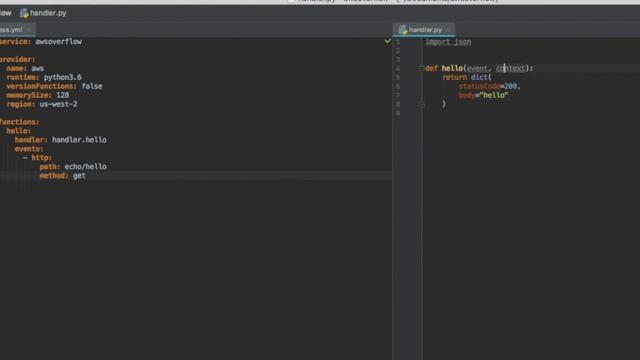Close the handler.py editor tab
Screen dimensions: 640x360
click(x=448, y=30)
